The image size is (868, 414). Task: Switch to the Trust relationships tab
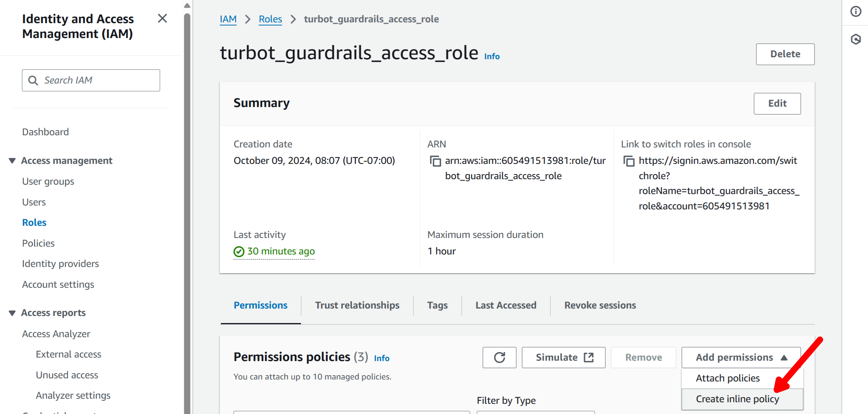point(357,305)
